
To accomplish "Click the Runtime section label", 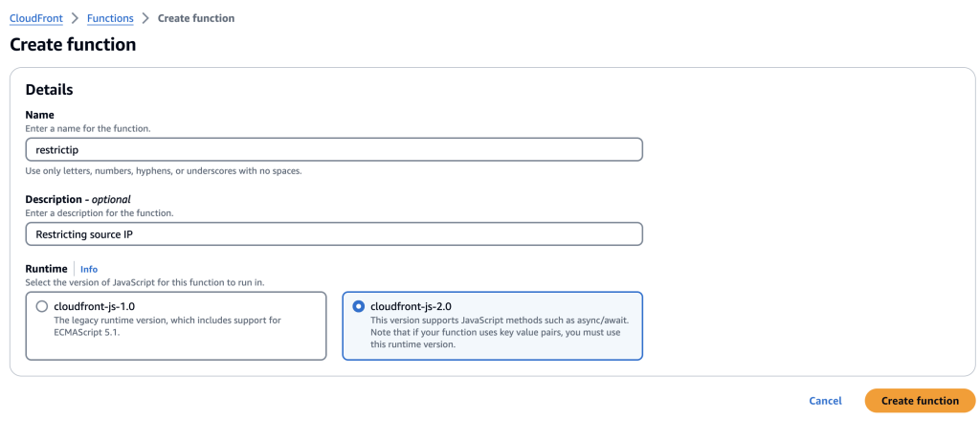I will coord(46,270).
